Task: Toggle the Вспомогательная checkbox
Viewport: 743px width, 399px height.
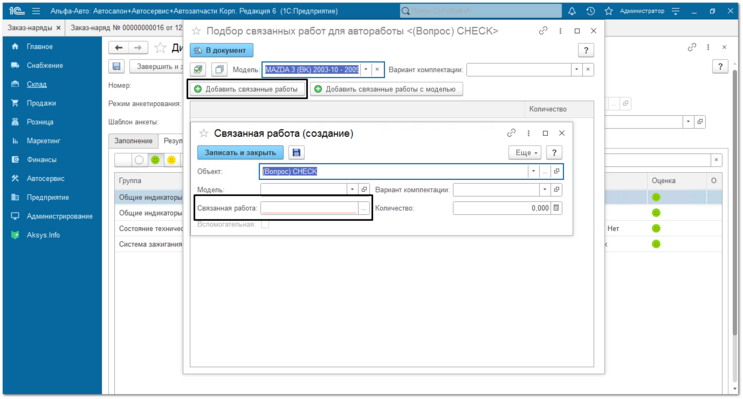Action: point(265,225)
